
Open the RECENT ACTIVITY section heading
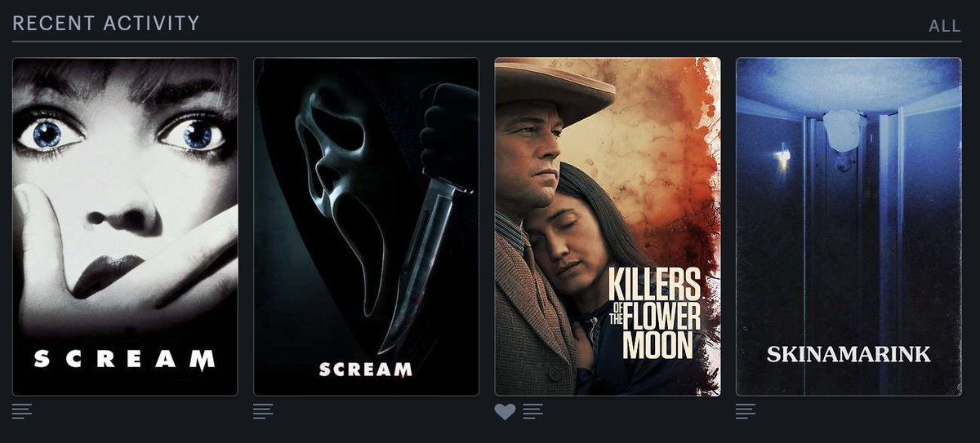pos(106,23)
